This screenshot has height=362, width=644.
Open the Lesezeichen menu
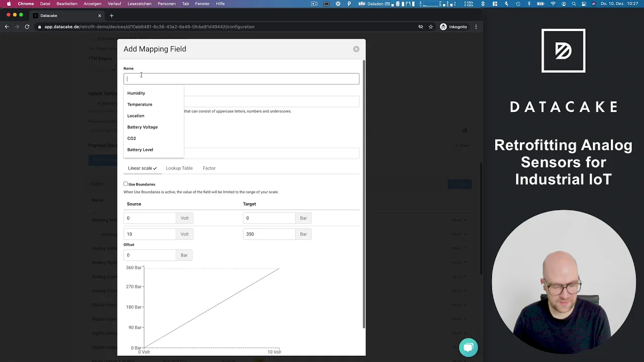pos(140,4)
